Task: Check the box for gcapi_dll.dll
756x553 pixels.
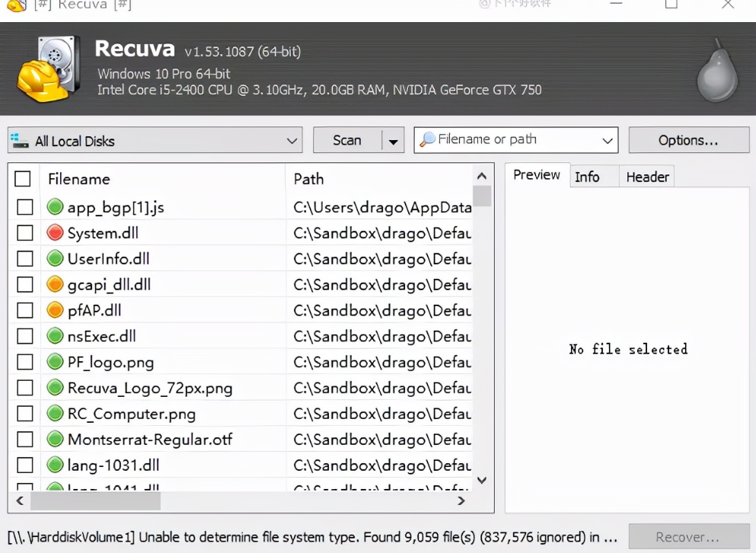Action: coord(24,284)
